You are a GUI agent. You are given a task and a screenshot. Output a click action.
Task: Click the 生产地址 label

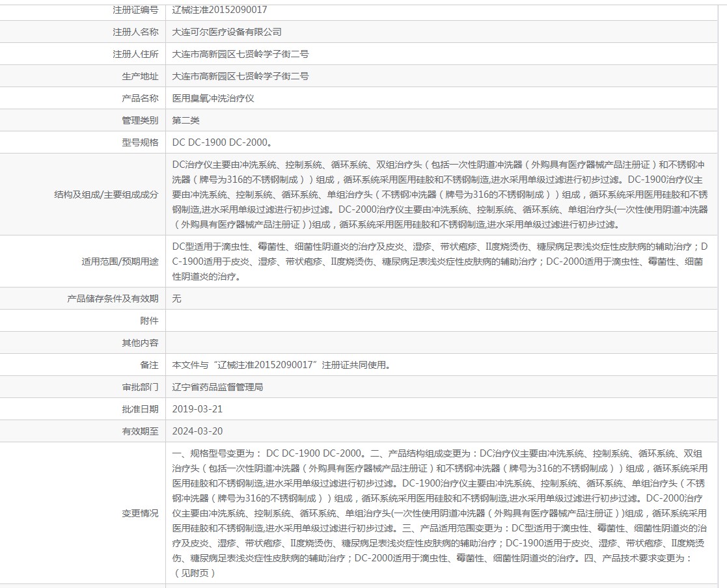point(140,77)
